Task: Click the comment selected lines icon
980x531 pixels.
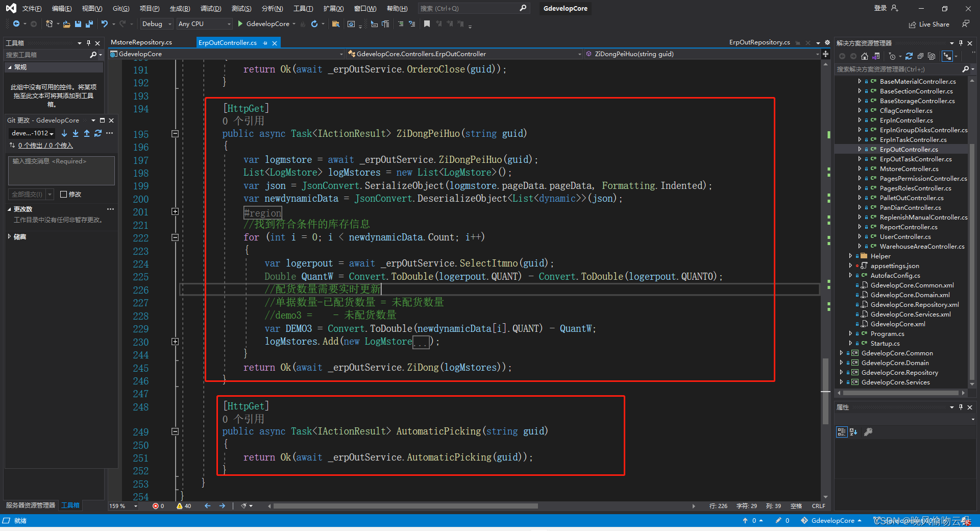Action: coord(401,24)
